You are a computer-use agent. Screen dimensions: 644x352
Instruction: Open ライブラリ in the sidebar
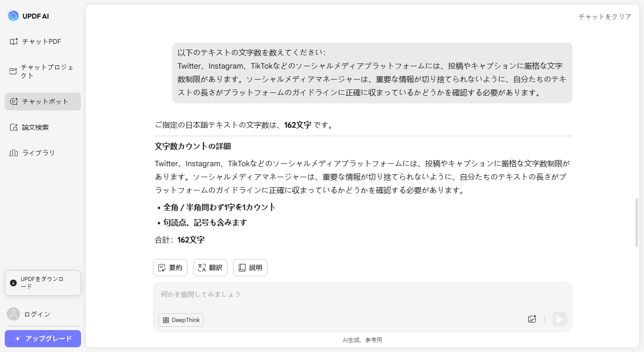coord(43,153)
